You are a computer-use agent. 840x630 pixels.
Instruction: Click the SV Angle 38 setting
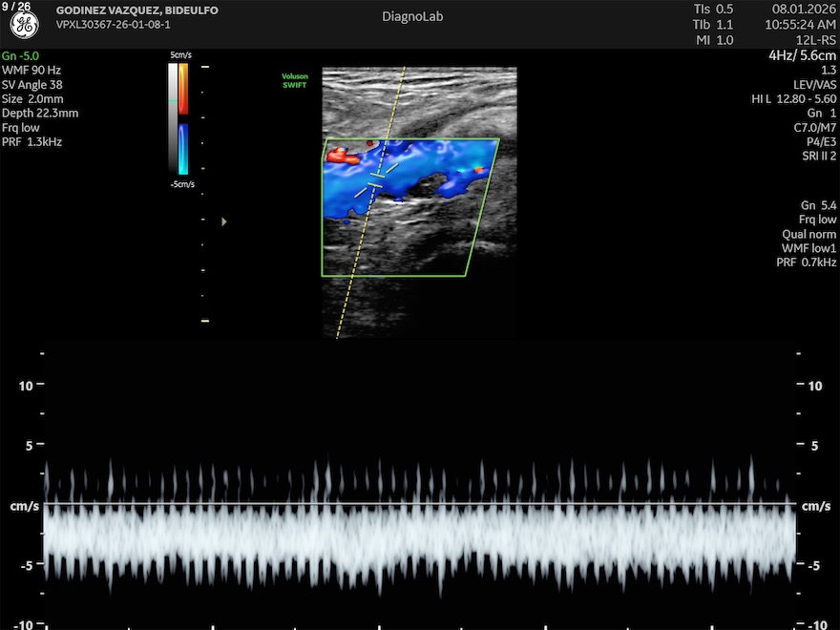click(x=32, y=85)
